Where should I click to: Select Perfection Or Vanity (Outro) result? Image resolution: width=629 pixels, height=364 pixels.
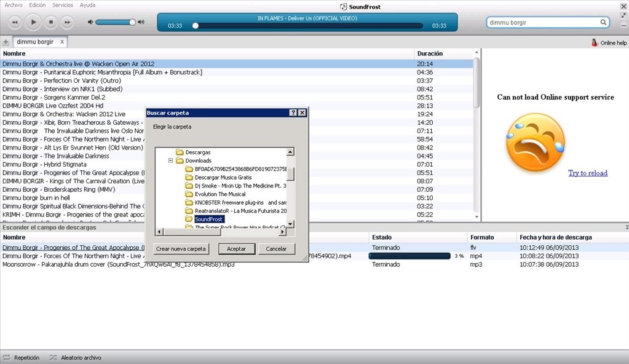237,81
